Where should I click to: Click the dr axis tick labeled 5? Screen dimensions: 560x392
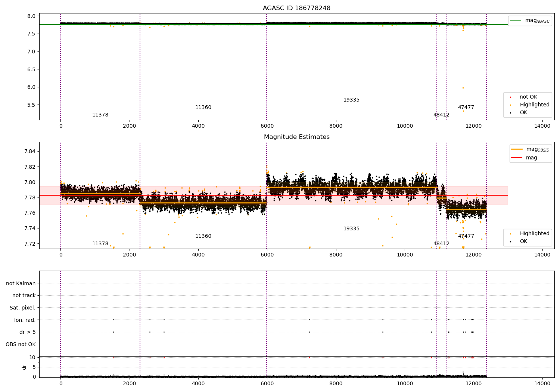[34, 367]
